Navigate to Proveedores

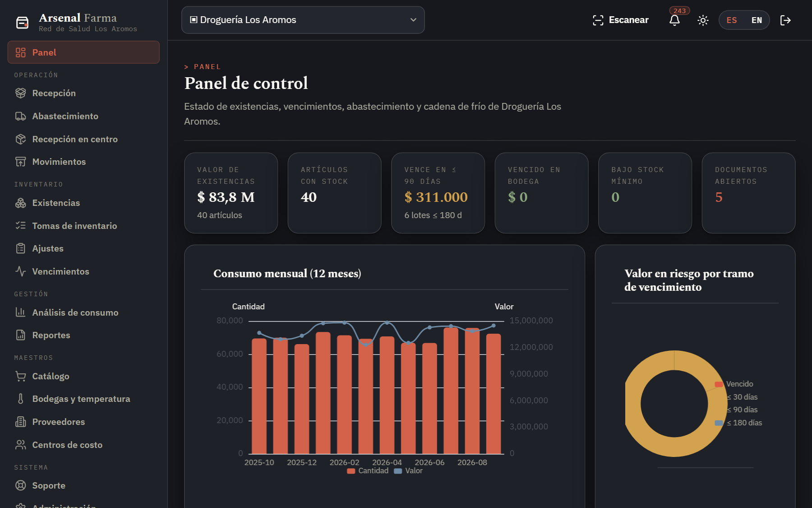(x=83, y=422)
